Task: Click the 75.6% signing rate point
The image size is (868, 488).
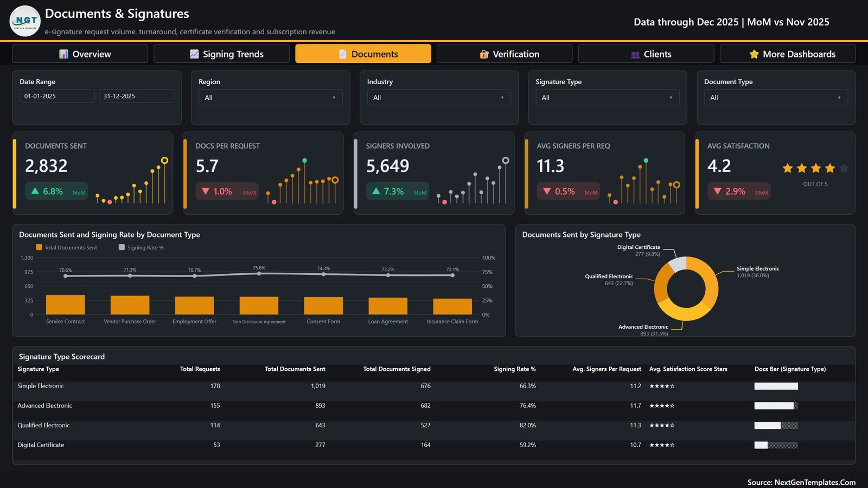Action: click(259, 273)
